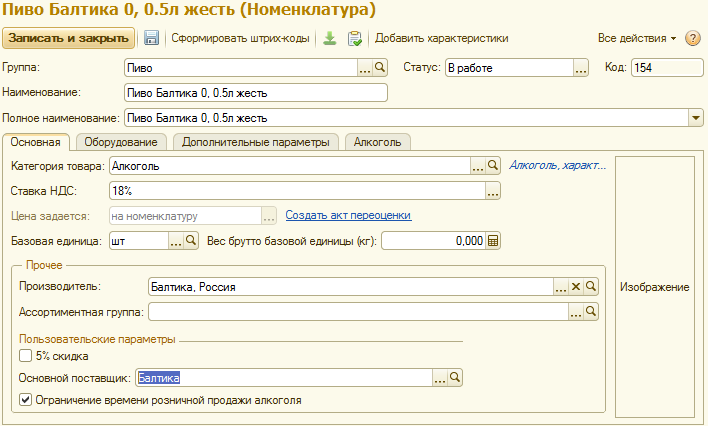Open the Дополнительные параметры tab
This screenshot has width=708, height=426.
(256, 142)
